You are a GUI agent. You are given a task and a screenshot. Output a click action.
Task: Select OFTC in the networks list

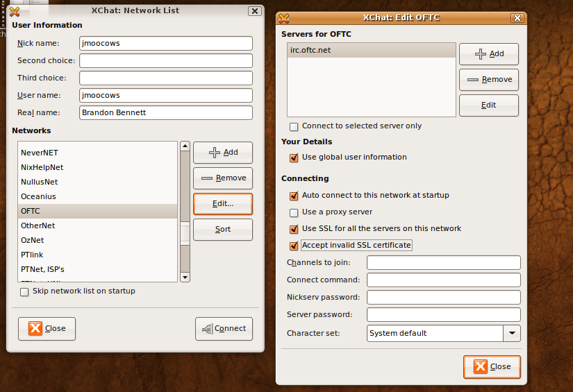[x=97, y=211]
